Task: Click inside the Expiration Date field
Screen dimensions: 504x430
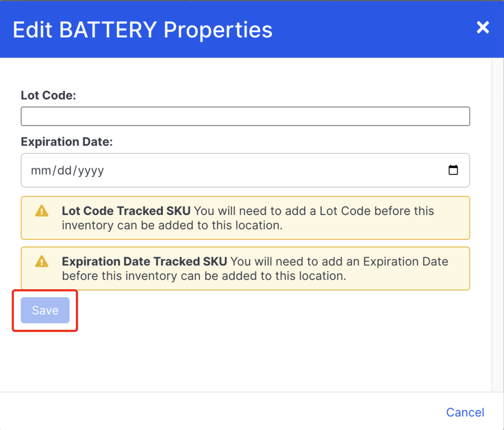Action: (x=245, y=170)
